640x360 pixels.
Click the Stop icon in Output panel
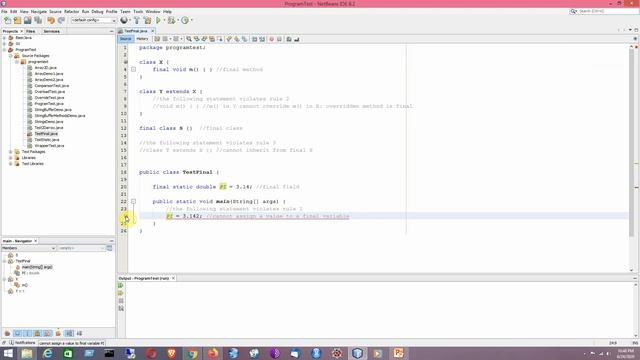[x=121, y=301]
